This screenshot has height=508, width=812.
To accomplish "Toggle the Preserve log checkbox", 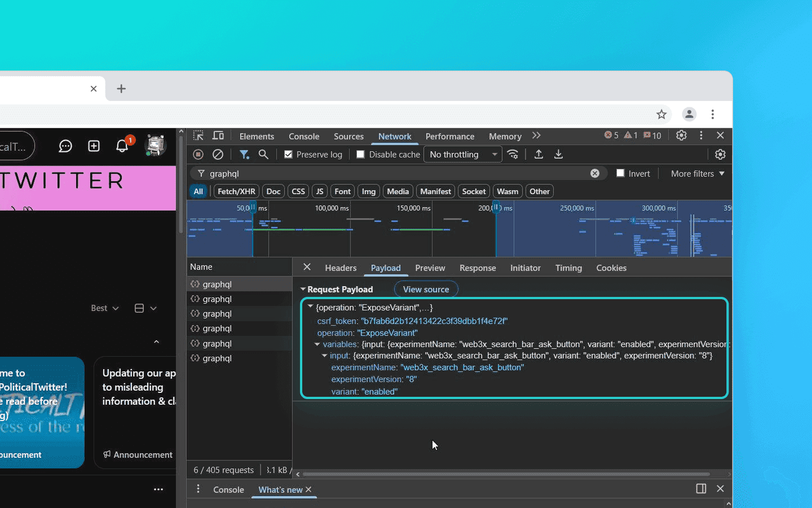I will (288, 155).
